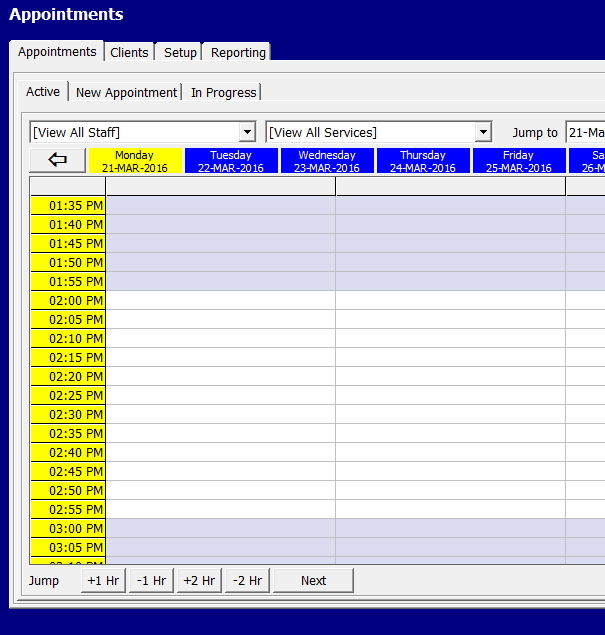Pick Thursday 24-MAR-2016 day header
This screenshot has height=635, width=605.
pos(423,161)
